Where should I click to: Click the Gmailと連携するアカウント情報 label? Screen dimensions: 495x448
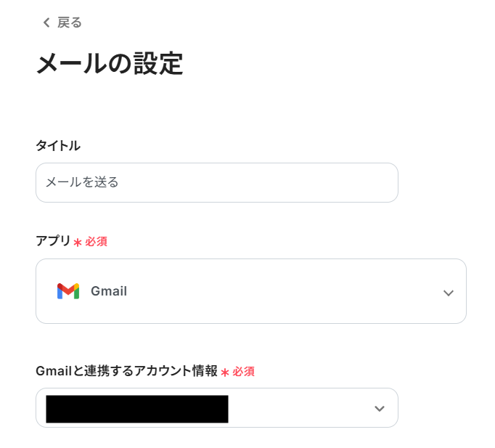[x=126, y=371]
